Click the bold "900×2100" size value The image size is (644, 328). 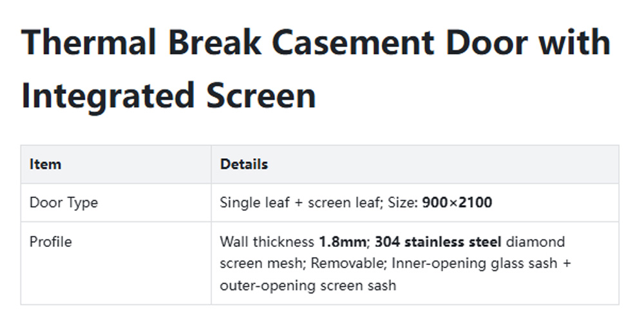pos(457,203)
